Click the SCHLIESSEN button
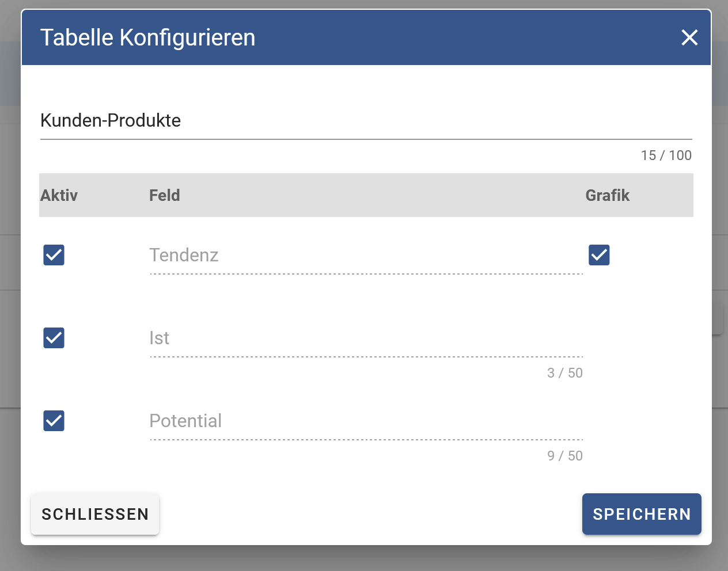The width and height of the screenshot is (728, 571). click(x=95, y=514)
